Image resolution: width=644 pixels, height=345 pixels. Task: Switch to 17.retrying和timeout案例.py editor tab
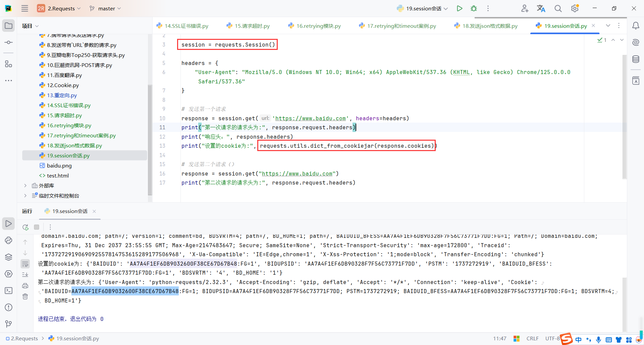(x=397, y=26)
